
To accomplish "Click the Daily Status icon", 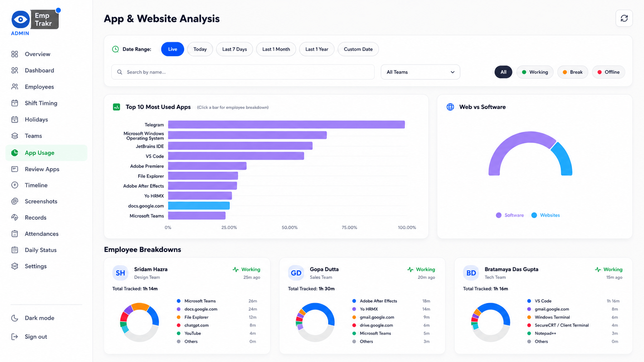I will (15, 250).
